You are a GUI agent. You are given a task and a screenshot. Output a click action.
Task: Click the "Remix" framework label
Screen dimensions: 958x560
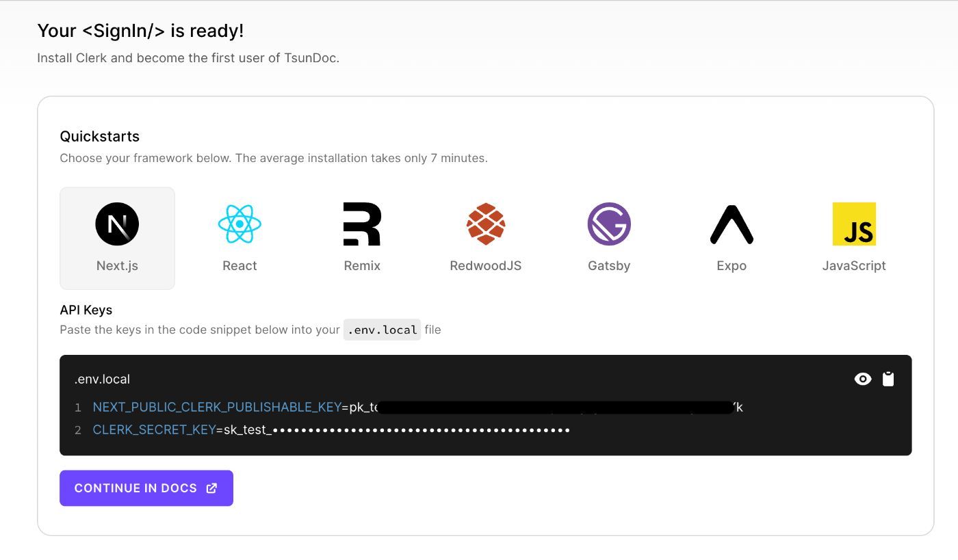coord(362,266)
